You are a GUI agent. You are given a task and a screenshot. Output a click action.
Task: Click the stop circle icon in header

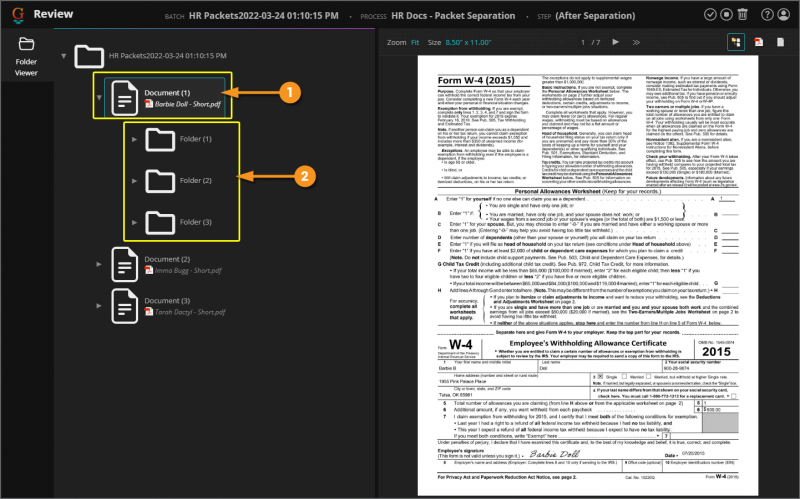[x=726, y=15]
